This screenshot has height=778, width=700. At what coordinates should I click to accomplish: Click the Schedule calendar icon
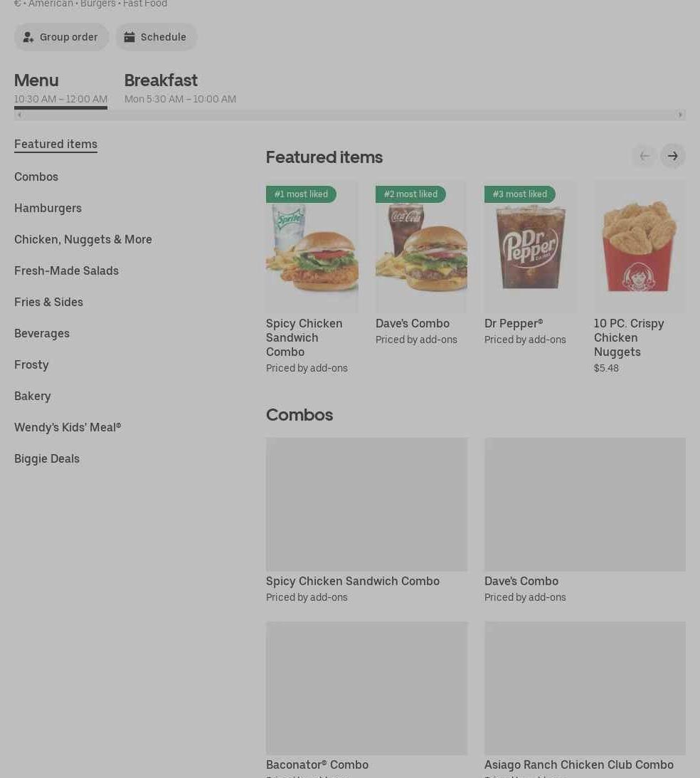tap(129, 37)
